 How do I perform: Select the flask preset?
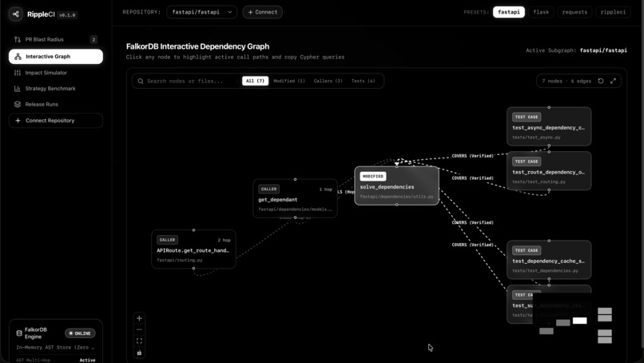coord(541,12)
